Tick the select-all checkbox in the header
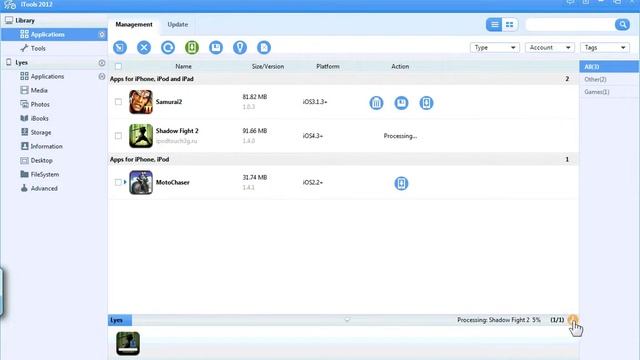The image size is (640, 360). click(x=118, y=66)
